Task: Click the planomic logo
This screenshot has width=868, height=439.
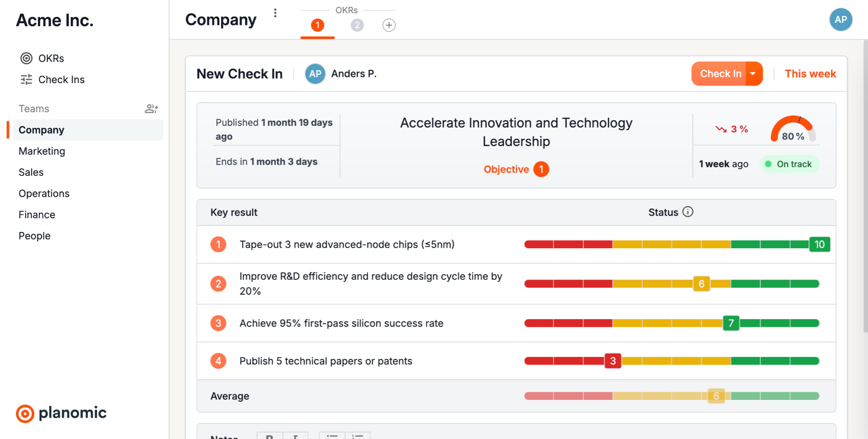Action: point(61,413)
